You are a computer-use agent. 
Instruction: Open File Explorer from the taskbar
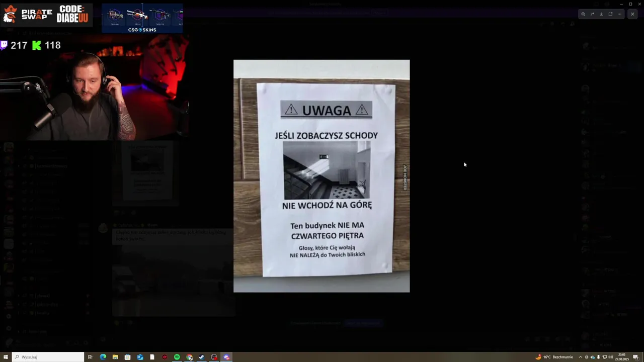click(115, 357)
